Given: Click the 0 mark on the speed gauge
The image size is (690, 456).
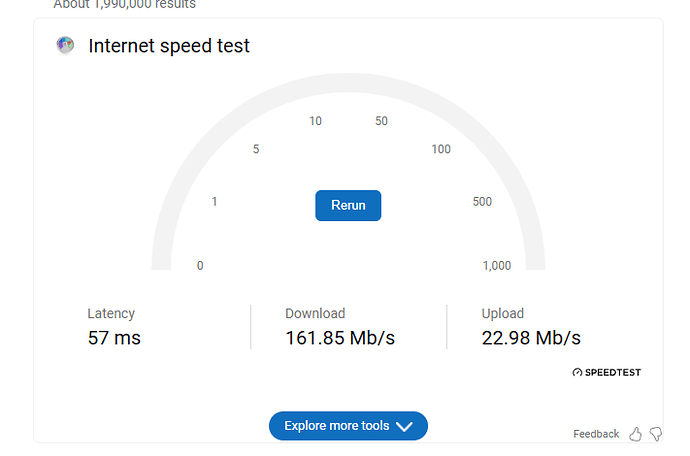Looking at the screenshot, I should coord(200,265).
